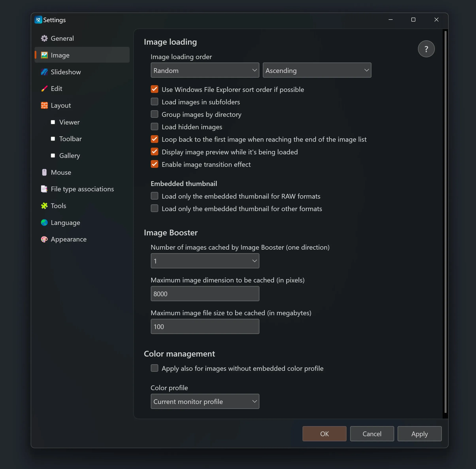Image resolution: width=476 pixels, height=469 pixels.
Task: Open the Random image loading order dropdown
Action: click(205, 70)
